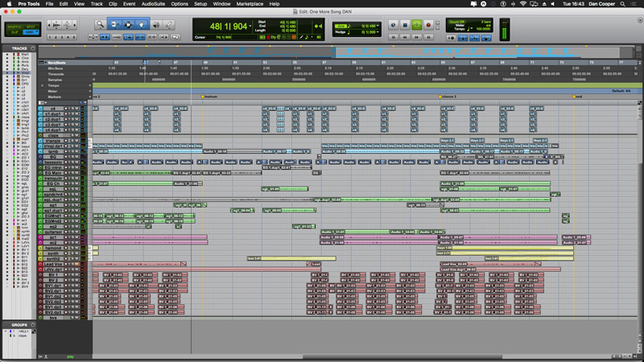Toggle Grid edit mode

click(29, 32)
